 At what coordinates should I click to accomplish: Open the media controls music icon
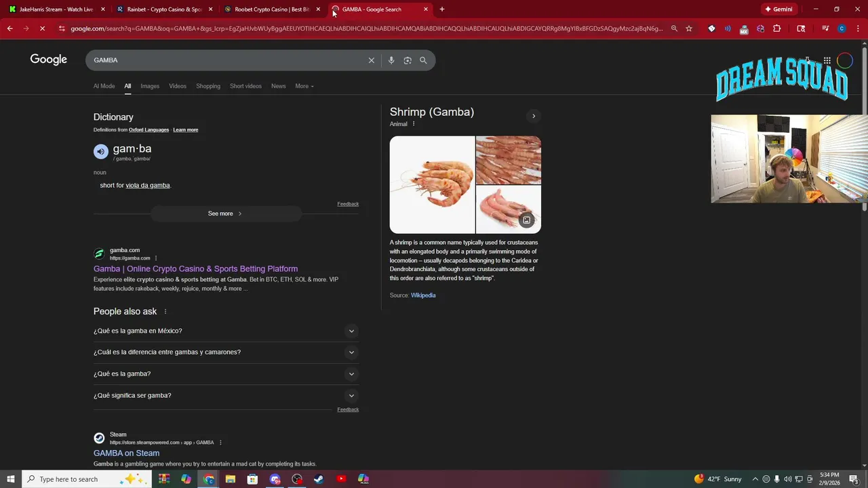tap(825, 28)
